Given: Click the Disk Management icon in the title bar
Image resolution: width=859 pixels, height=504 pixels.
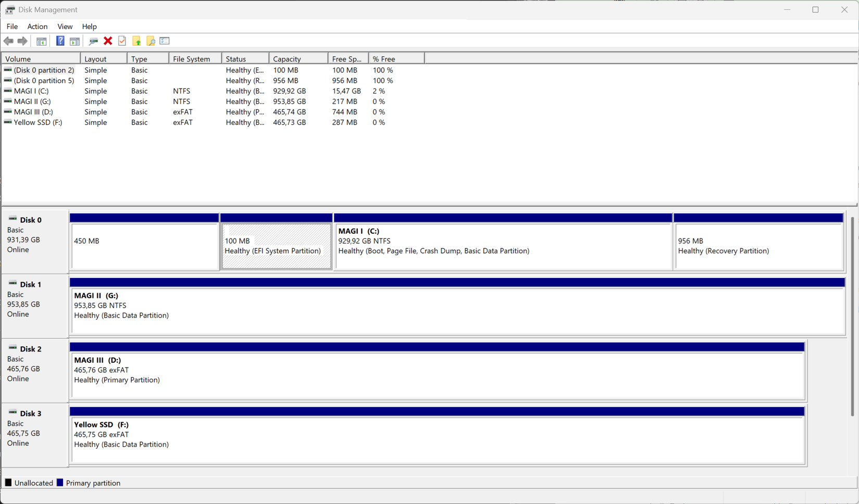Looking at the screenshot, I should pos(9,9).
